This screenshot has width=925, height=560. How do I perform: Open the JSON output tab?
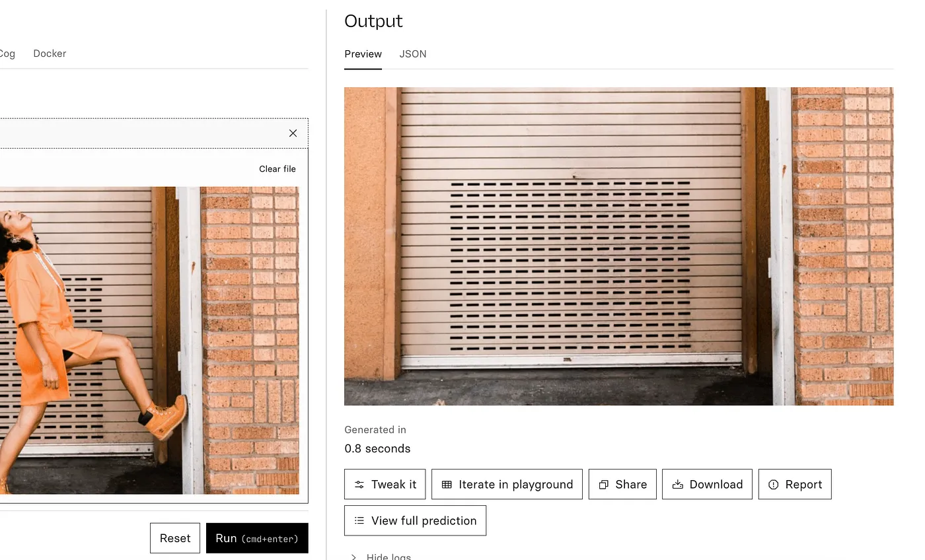[x=413, y=54]
